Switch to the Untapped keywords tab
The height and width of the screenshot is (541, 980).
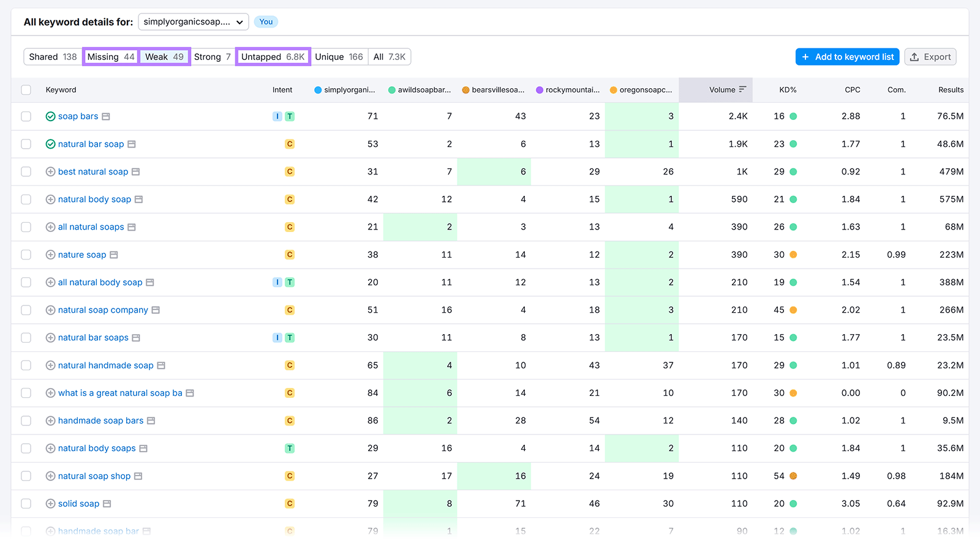273,57
